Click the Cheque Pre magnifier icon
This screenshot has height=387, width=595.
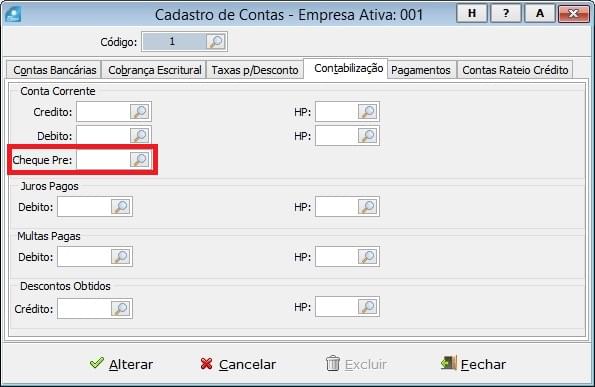coord(140,160)
